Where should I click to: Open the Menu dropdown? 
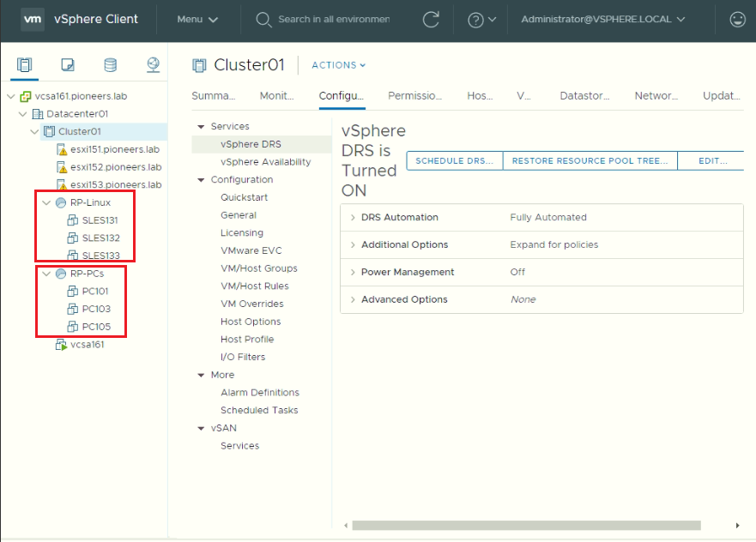click(197, 19)
